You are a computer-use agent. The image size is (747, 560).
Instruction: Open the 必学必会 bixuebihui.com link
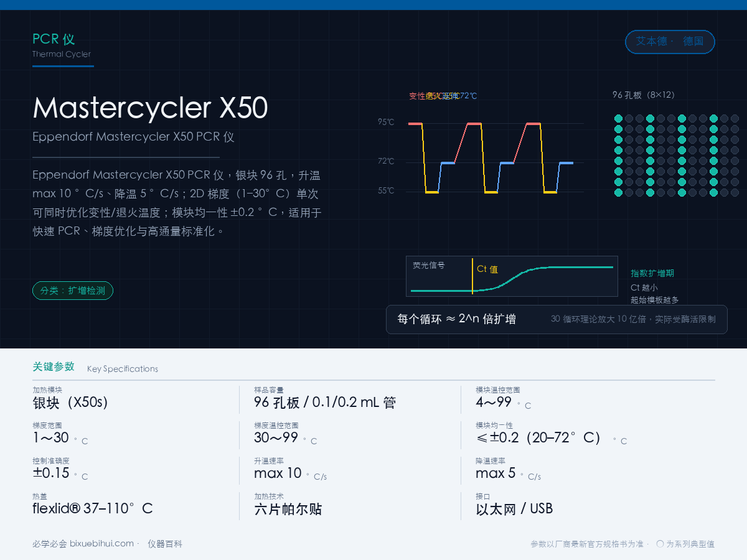83,543
